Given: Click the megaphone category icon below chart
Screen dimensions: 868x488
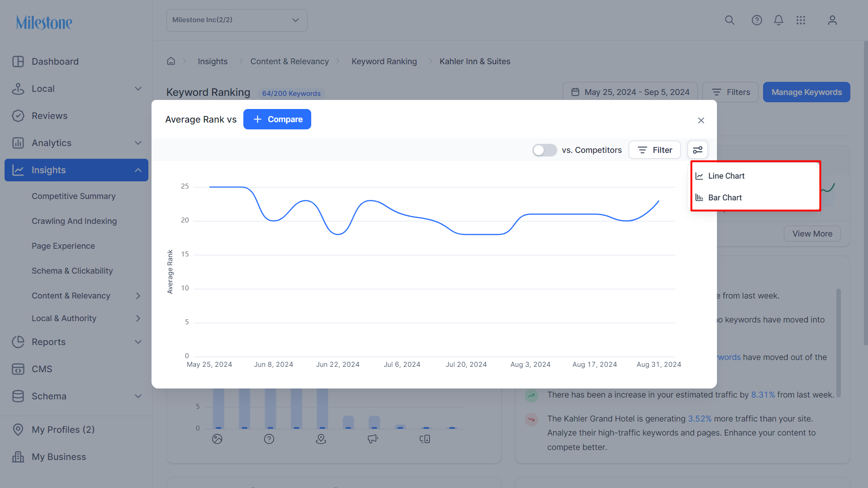Looking at the screenshot, I should (373, 439).
